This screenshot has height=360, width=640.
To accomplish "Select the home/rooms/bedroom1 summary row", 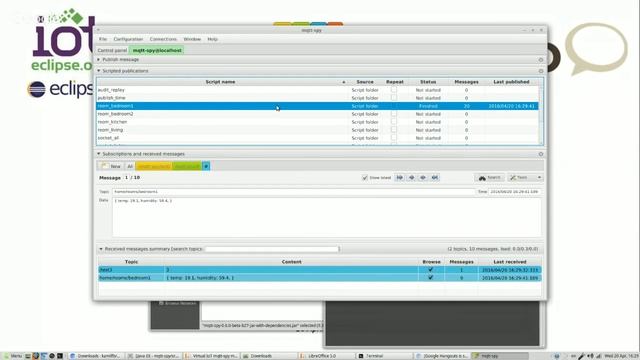I will click(320, 278).
